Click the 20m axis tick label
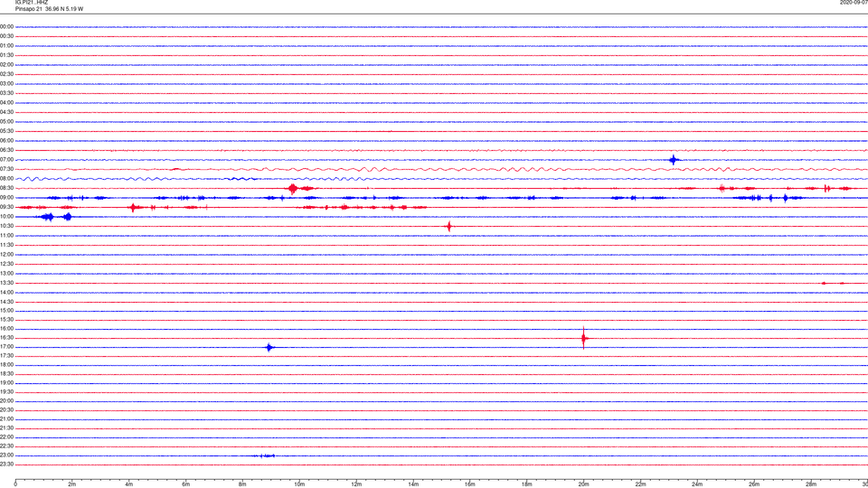The width and height of the screenshot is (868, 488). tap(583, 484)
